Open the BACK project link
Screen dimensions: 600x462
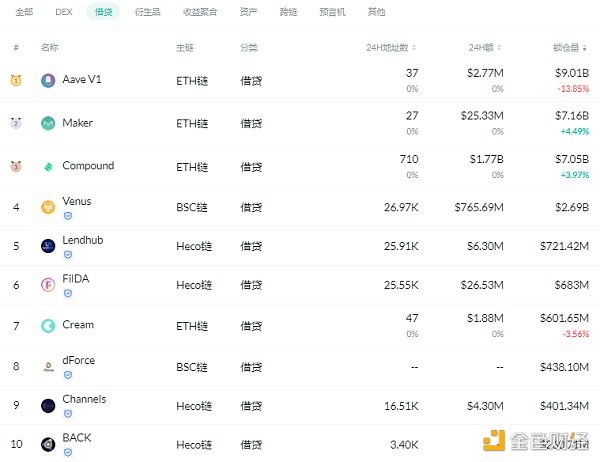click(77, 438)
